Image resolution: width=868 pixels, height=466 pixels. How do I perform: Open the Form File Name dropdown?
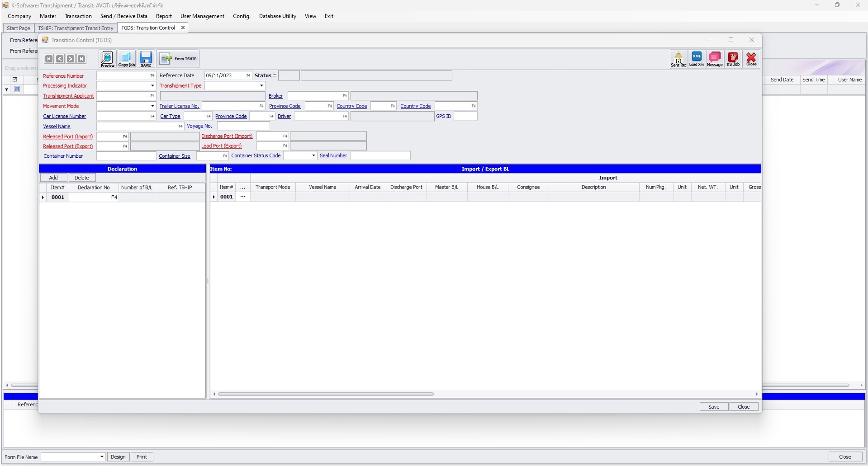point(101,457)
